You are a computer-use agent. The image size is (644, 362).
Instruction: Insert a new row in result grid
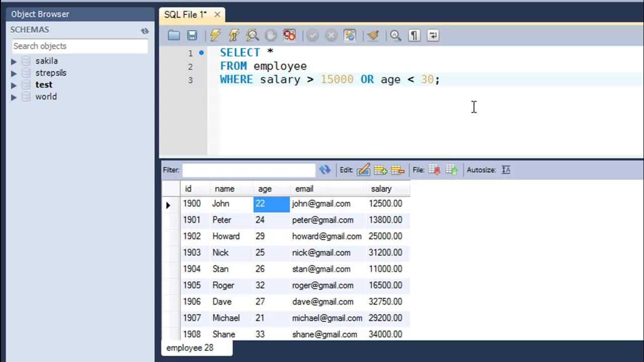point(380,170)
